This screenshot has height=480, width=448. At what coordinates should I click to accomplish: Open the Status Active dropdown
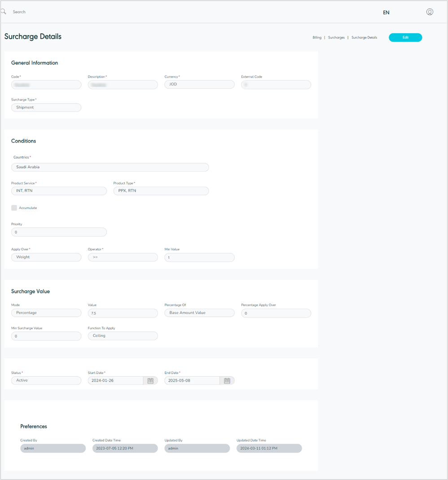[x=46, y=380]
